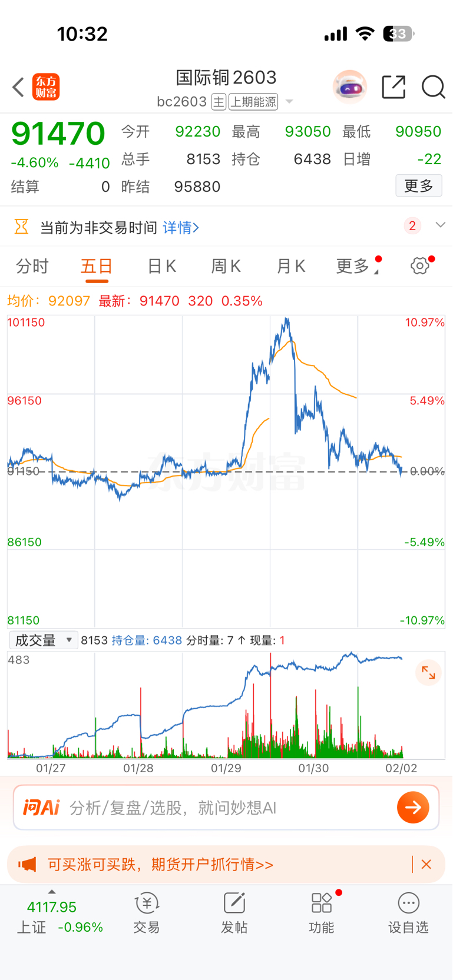Open the 详情 link for trading hours
The height and width of the screenshot is (980, 453).
(181, 227)
